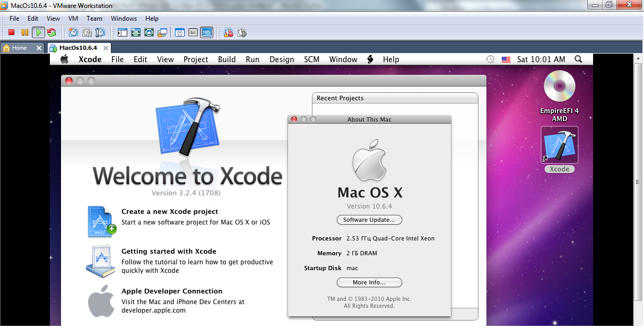
Task: Click the script menu icon in Xcode menu bar
Action: [x=370, y=59]
